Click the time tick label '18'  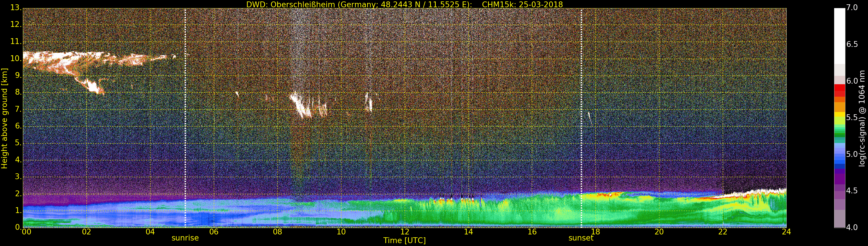[596, 232]
